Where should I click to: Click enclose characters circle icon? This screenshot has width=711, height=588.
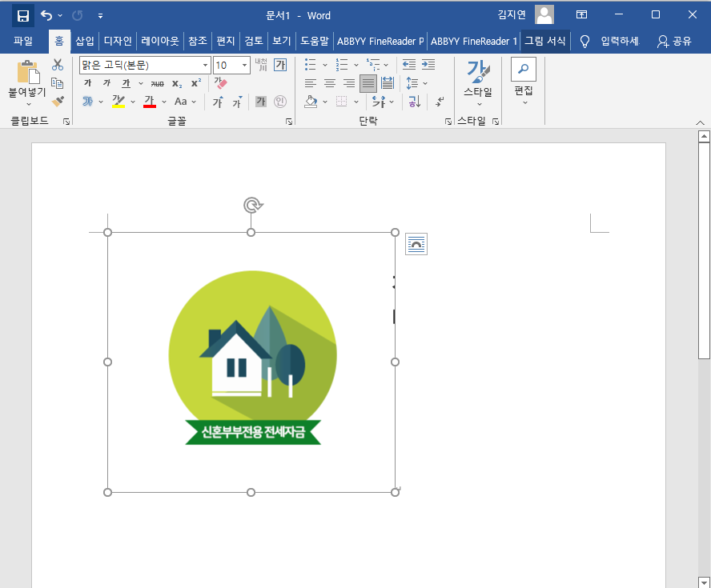(x=280, y=102)
